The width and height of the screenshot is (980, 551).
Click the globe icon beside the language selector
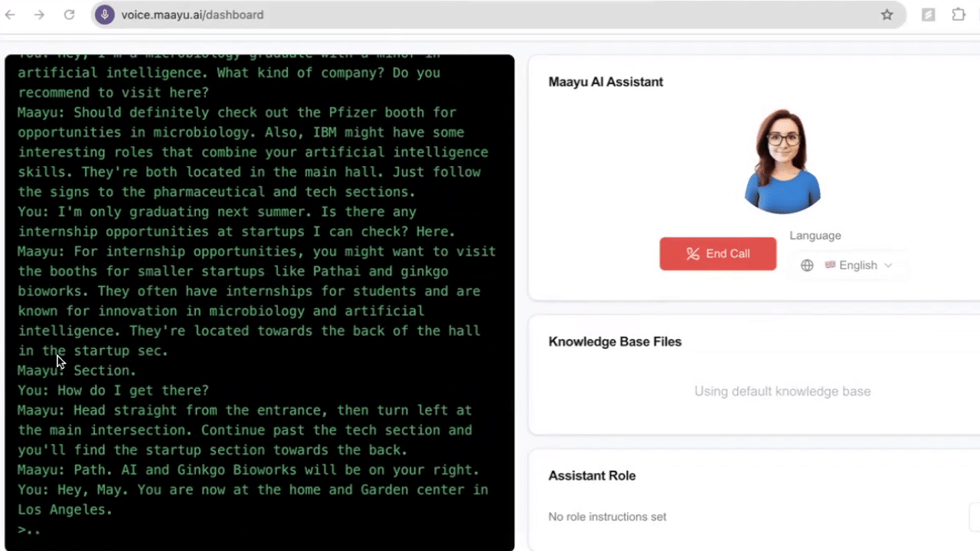click(x=807, y=266)
